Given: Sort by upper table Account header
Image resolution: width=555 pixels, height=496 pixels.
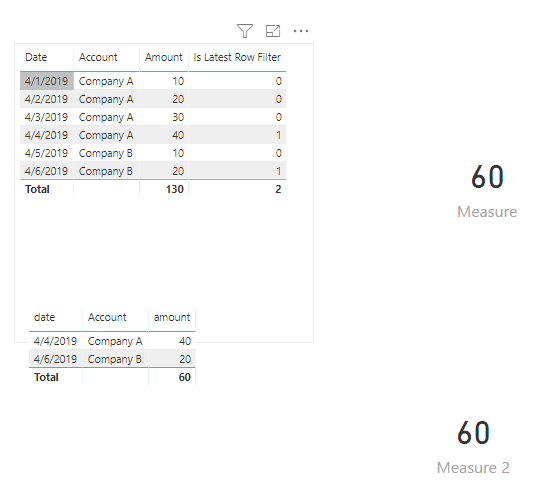Looking at the screenshot, I should [98, 57].
